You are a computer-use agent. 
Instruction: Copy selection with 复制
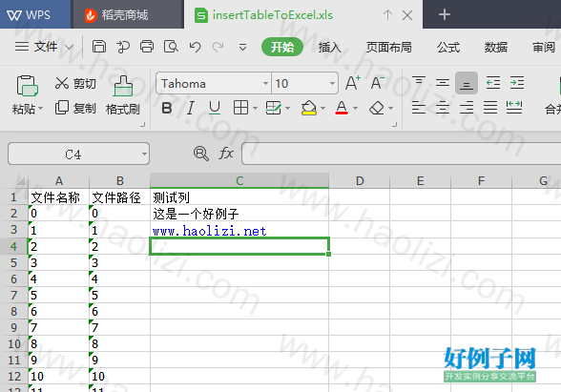click(75, 108)
